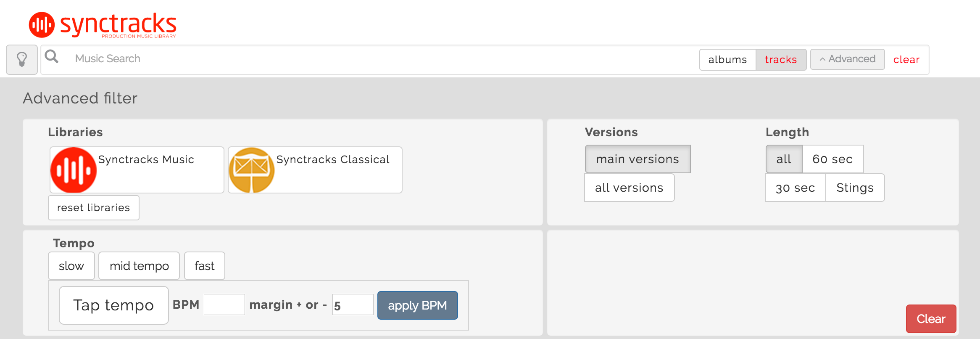Choose the 60 sec length
Screen dimensions: 980x339
pos(832,159)
